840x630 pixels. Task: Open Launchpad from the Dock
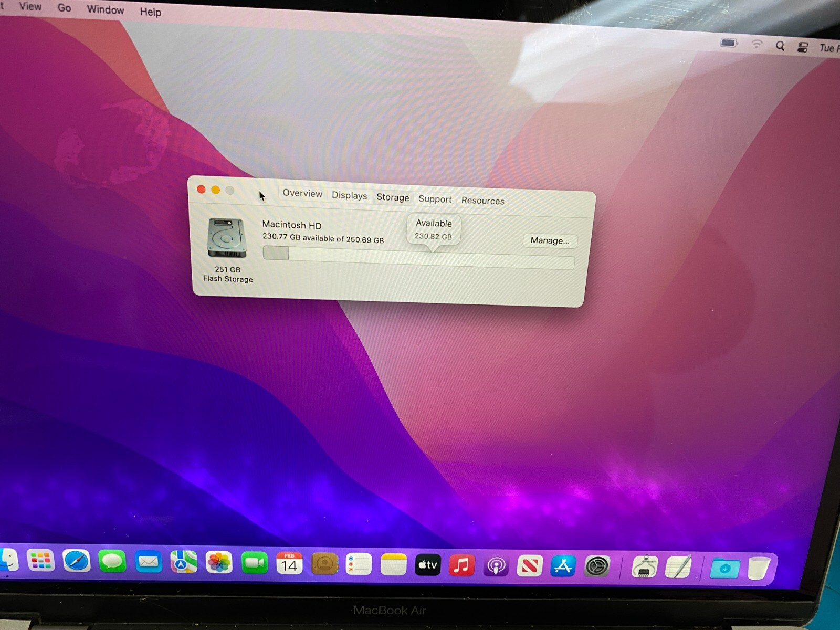point(41,561)
